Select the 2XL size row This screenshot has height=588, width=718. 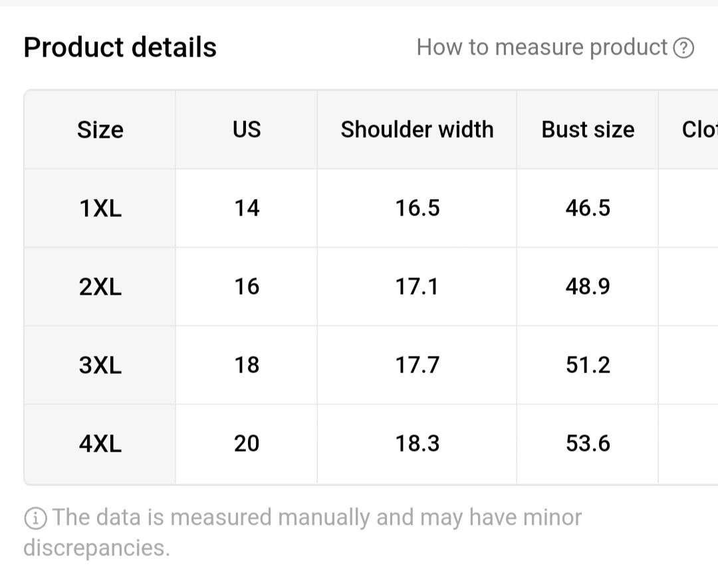tap(100, 286)
